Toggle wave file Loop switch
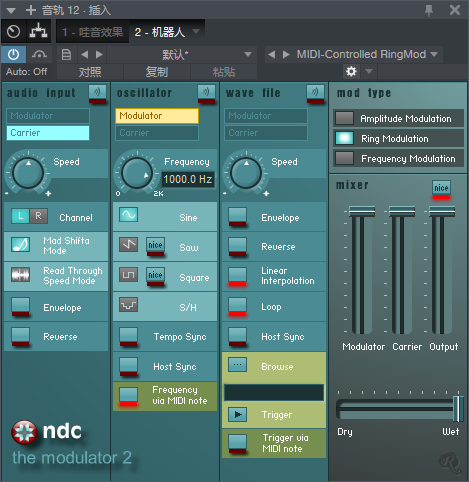The height and width of the screenshot is (482, 469). click(237, 307)
